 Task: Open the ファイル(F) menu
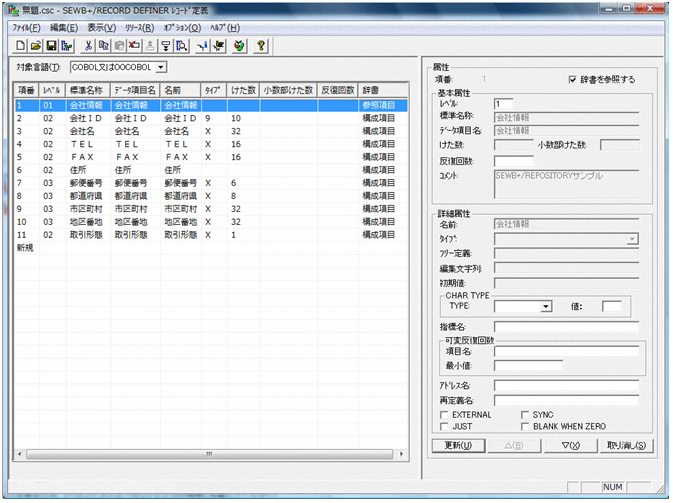tap(27, 28)
